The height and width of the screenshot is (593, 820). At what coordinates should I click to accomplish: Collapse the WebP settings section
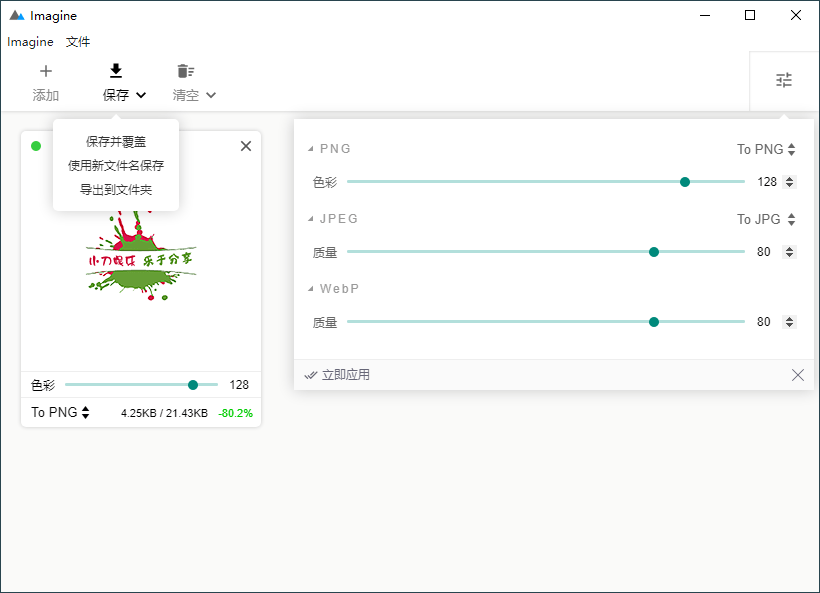312,288
